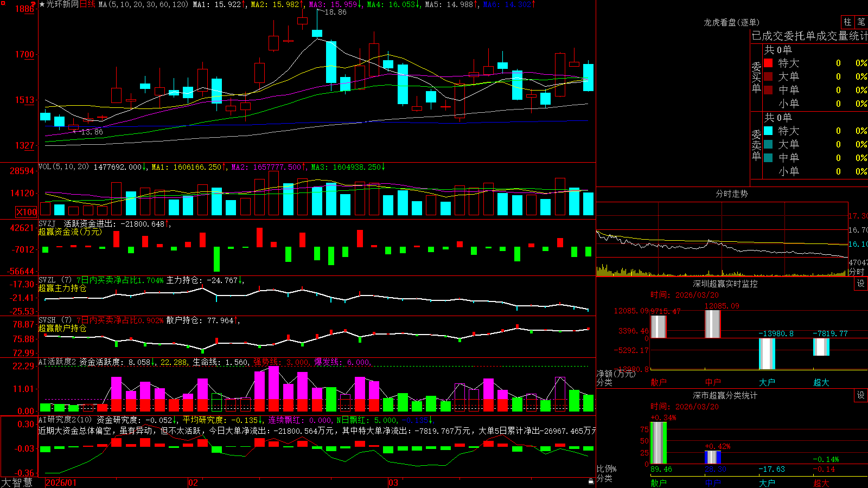Click the X100 volume scale box
This screenshot has width=868, height=488.
(x=27, y=212)
